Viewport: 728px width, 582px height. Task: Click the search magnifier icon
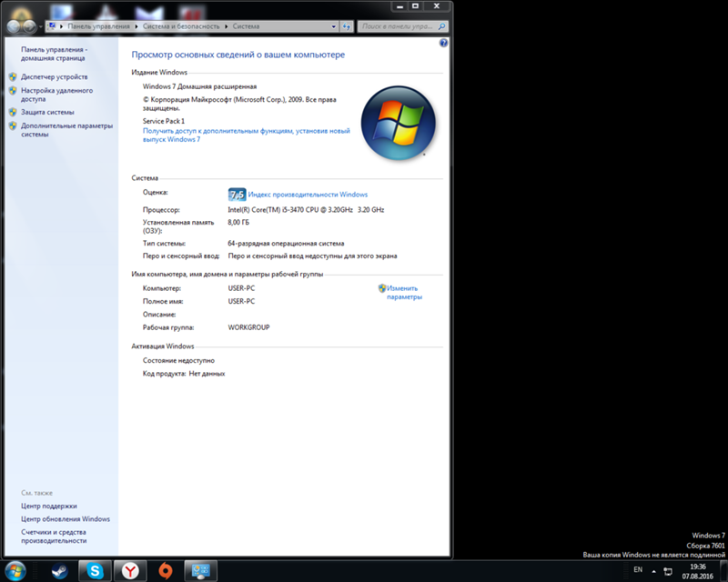pos(441,26)
